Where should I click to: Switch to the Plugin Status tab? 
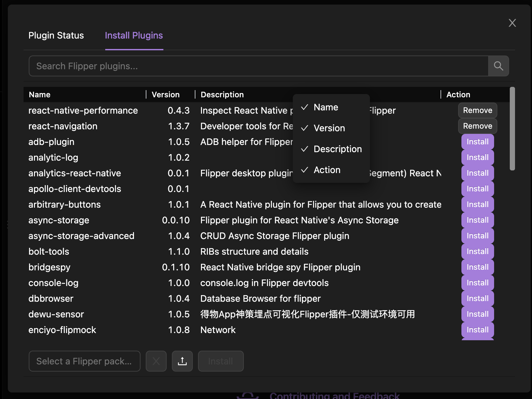click(x=56, y=35)
